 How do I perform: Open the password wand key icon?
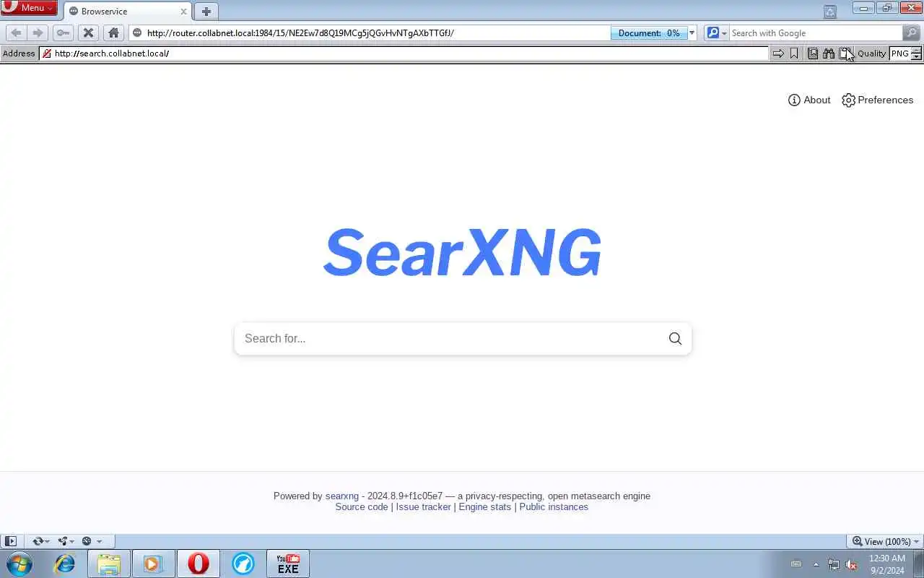tap(63, 33)
